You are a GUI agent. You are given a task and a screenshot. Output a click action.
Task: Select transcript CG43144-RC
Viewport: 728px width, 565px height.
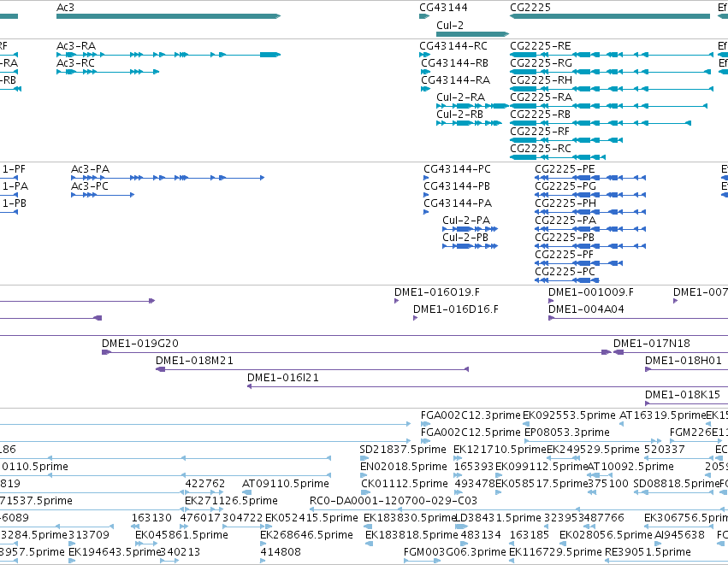(425, 55)
